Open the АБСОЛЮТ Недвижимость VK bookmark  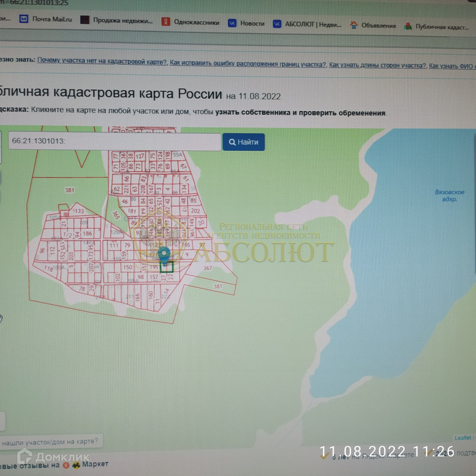[277, 24]
